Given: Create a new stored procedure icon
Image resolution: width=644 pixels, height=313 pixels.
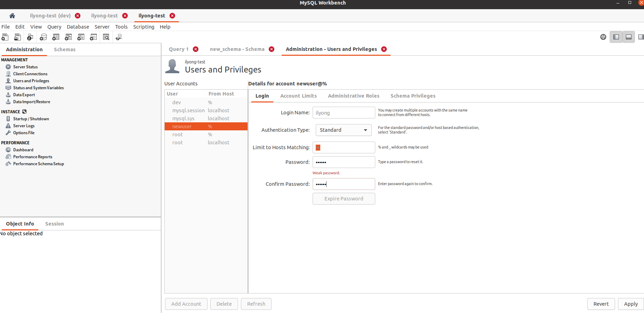Looking at the screenshot, I should (81, 37).
